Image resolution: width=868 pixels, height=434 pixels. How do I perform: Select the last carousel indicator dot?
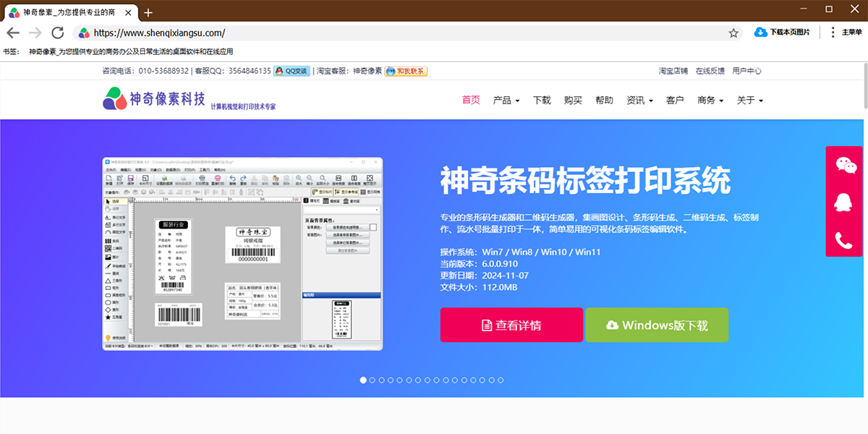tap(501, 379)
